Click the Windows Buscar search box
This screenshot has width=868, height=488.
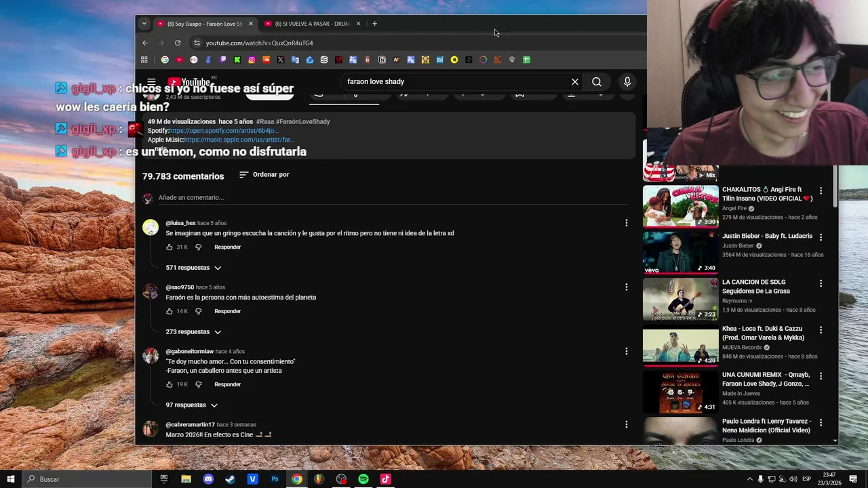coord(87,479)
